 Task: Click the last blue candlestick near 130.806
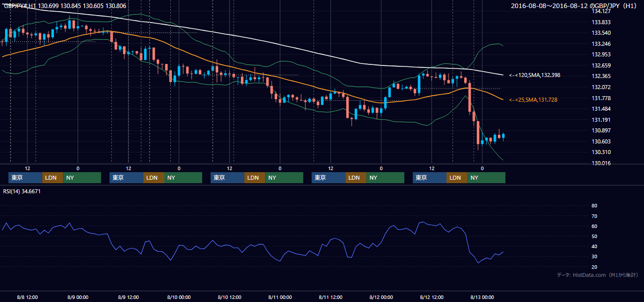[503, 135]
